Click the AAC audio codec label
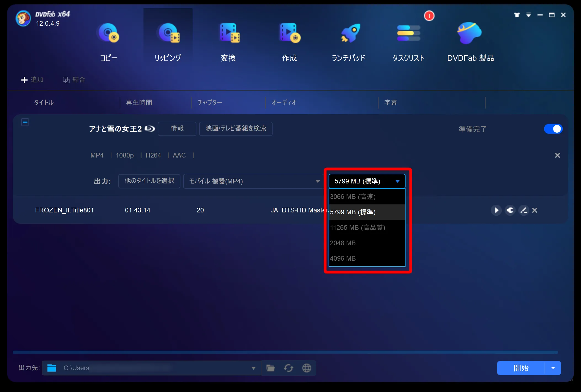 (179, 155)
